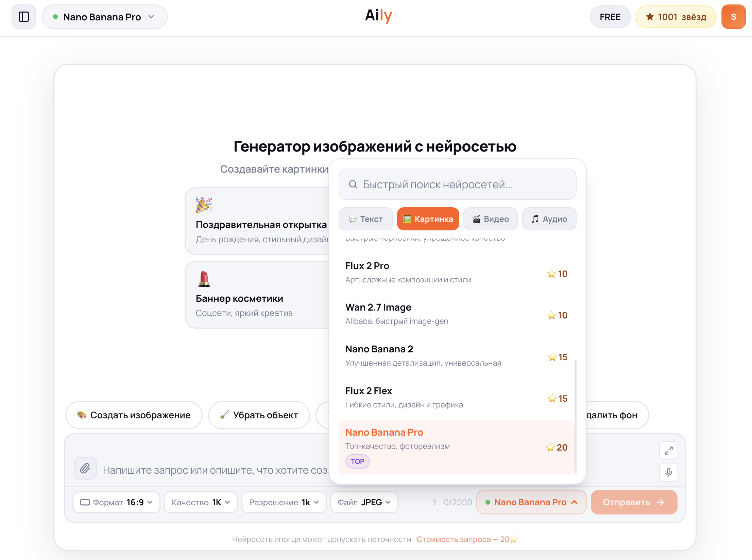
Task: Switch to the Текст tab
Action: tap(366, 219)
